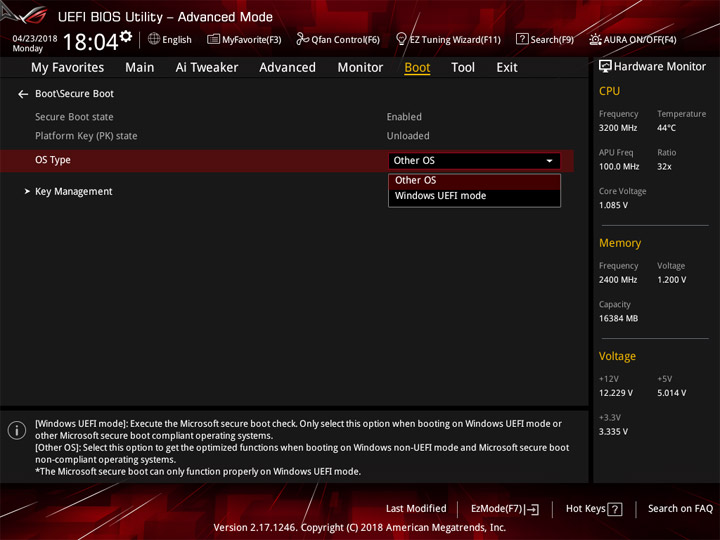Go to the Exit tab
This screenshot has height=540, width=720.
(507, 68)
